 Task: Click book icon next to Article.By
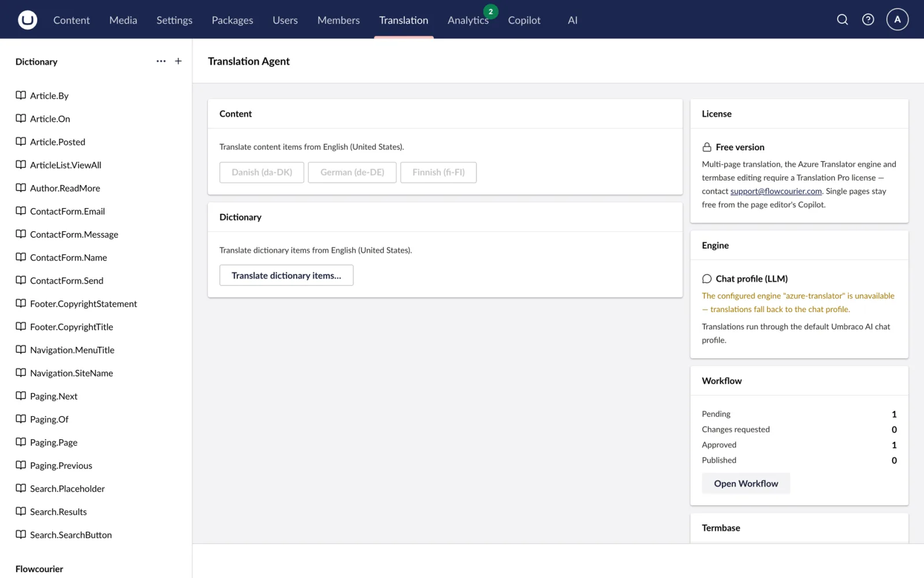coord(21,95)
